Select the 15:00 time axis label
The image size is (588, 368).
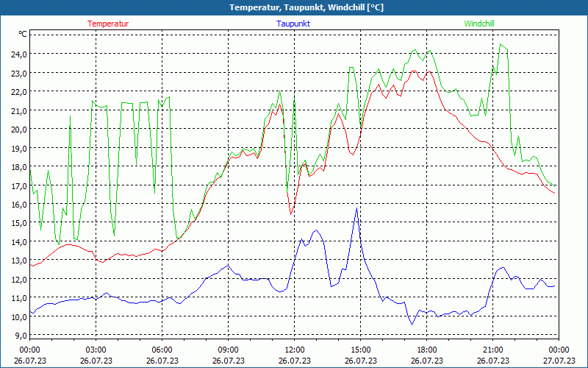(x=361, y=349)
